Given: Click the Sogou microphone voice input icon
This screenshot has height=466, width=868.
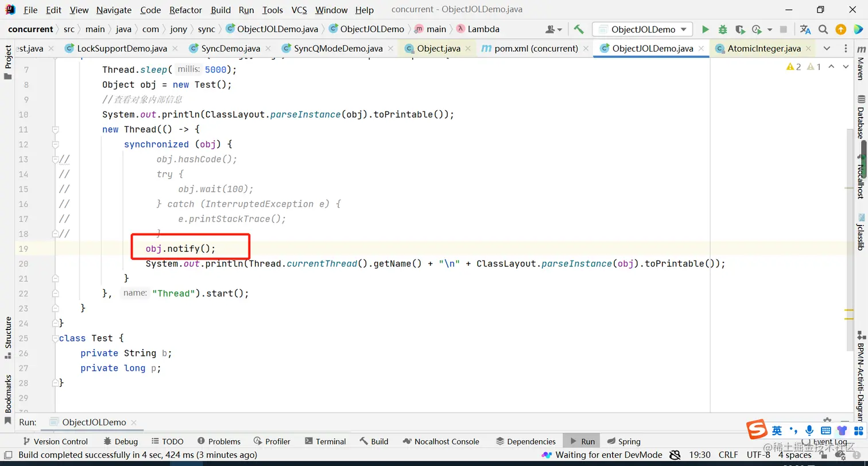Looking at the screenshot, I should pos(809,430).
